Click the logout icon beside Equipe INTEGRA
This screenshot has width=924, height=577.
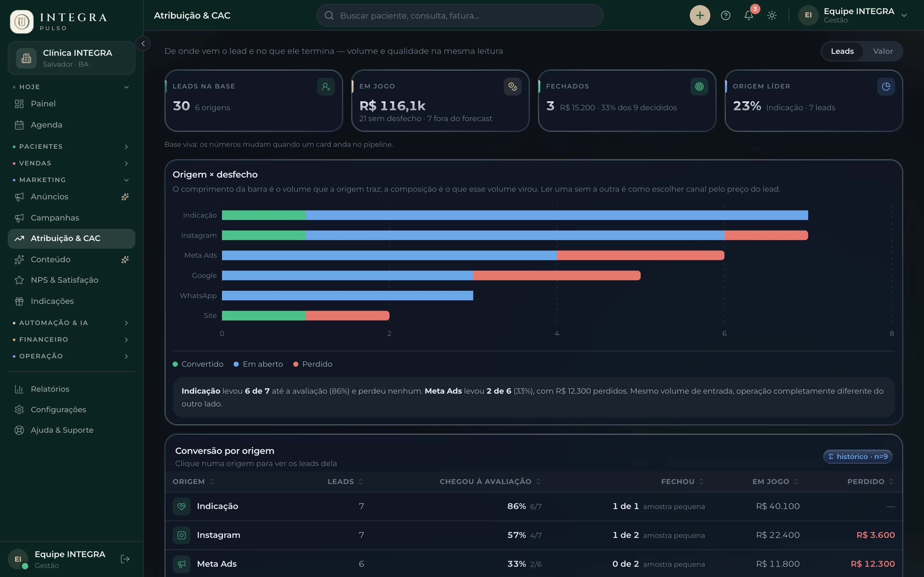click(125, 559)
